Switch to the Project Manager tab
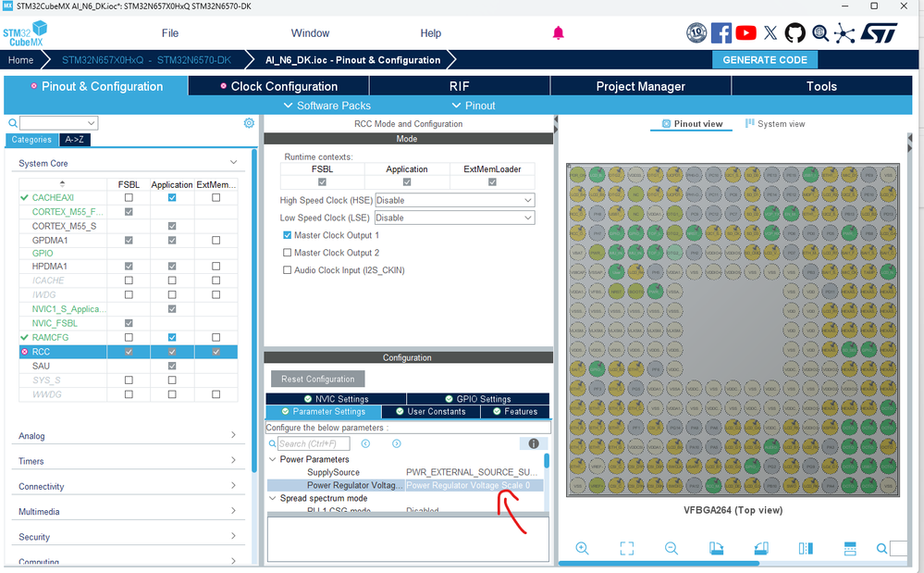Screen dimensions: 924x573 point(641,86)
